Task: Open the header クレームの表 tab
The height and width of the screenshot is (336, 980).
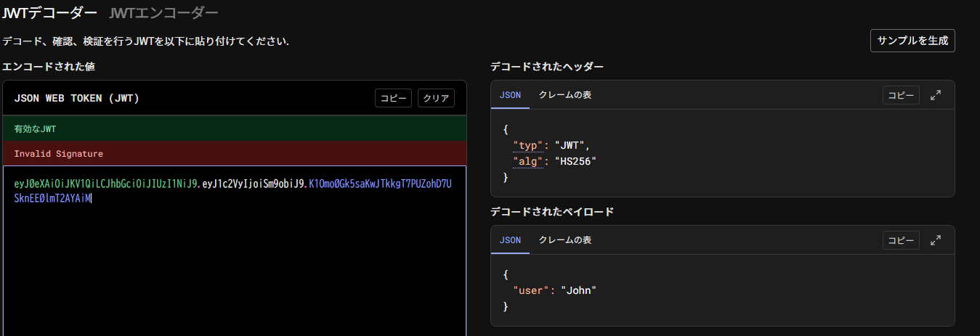Action: coord(564,95)
